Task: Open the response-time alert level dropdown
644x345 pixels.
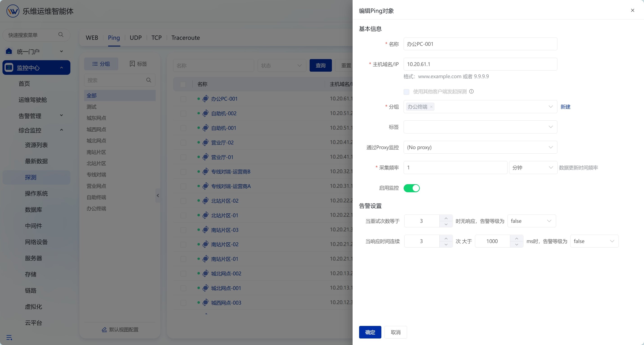Action: point(594,241)
